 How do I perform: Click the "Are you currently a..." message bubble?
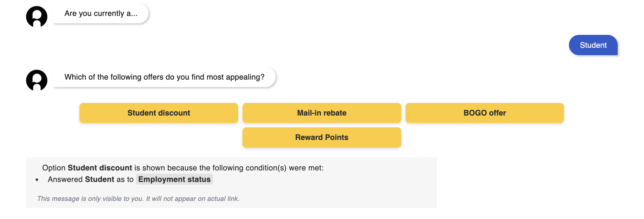click(x=101, y=13)
